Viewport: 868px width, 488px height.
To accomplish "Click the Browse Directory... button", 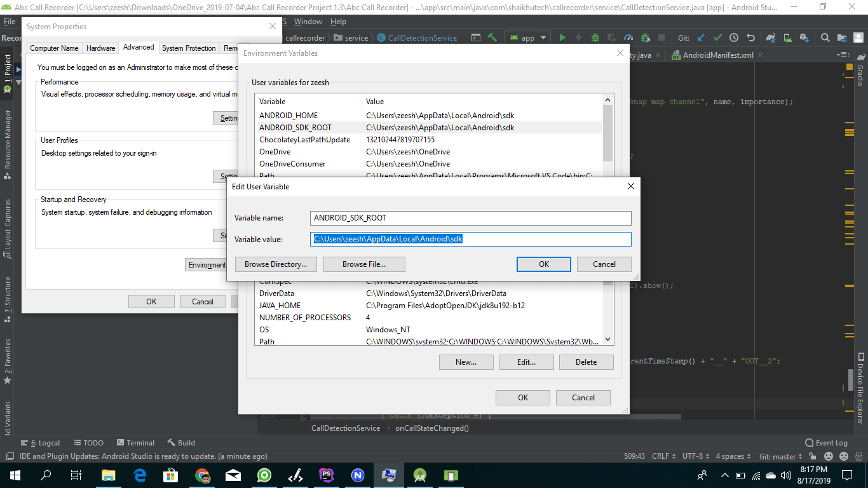I will coord(276,264).
